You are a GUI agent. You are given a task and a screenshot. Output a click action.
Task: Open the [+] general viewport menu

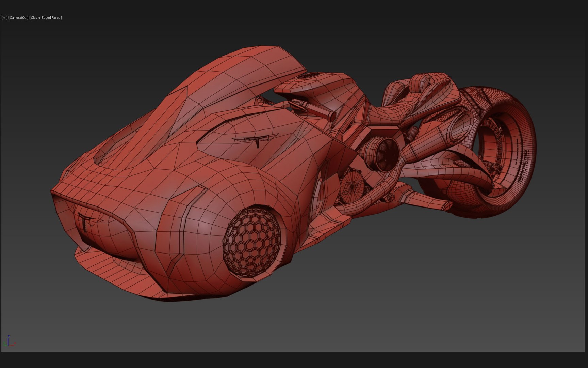[x=4, y=18]
